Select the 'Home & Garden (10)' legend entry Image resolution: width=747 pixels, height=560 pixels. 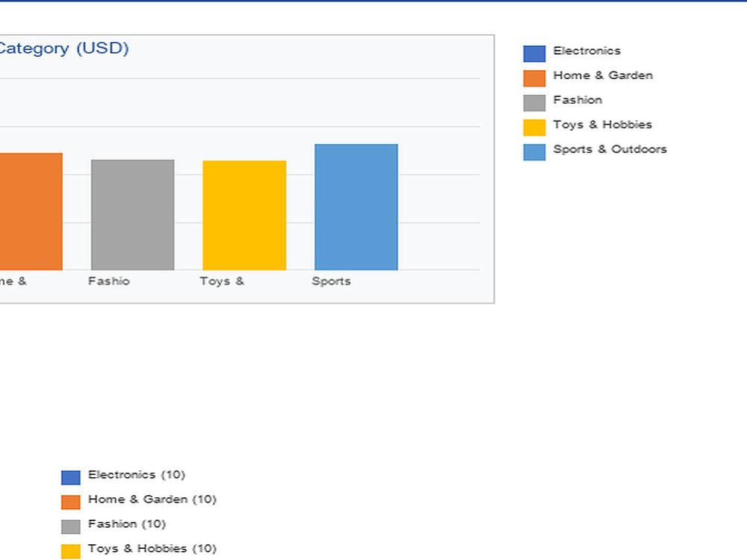click(152, 500)
